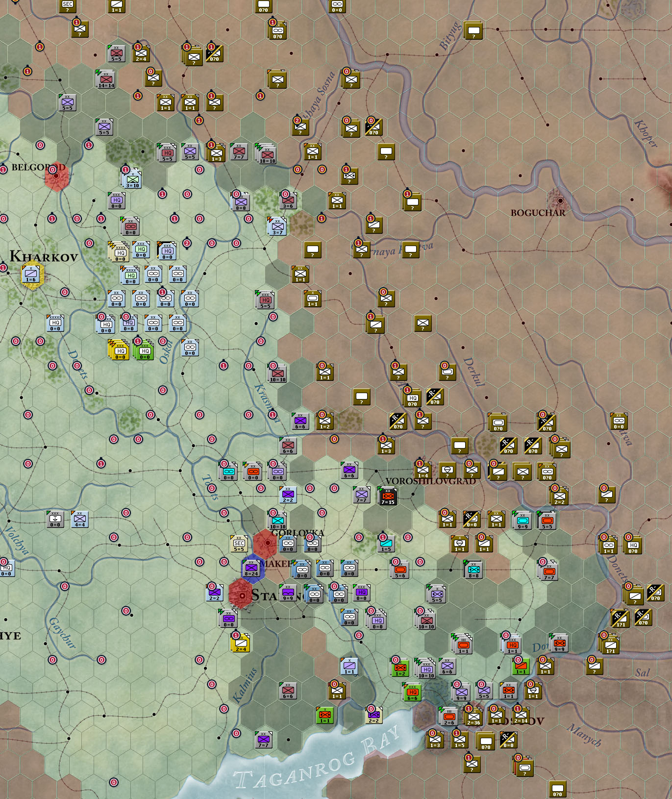Select the black-bordered XXX HQ counter

(x=167, y=250)
